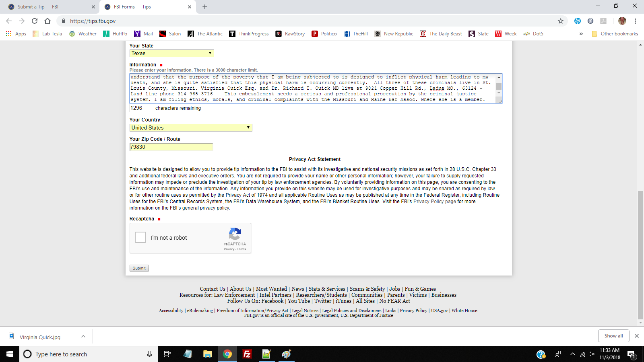644x362 pixels.
Task: Open the Week bookmark
Action: (506, 34)
